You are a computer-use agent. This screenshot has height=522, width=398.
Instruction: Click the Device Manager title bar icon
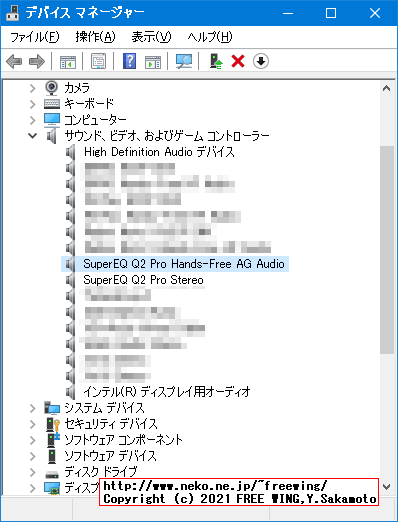(13, 13)
